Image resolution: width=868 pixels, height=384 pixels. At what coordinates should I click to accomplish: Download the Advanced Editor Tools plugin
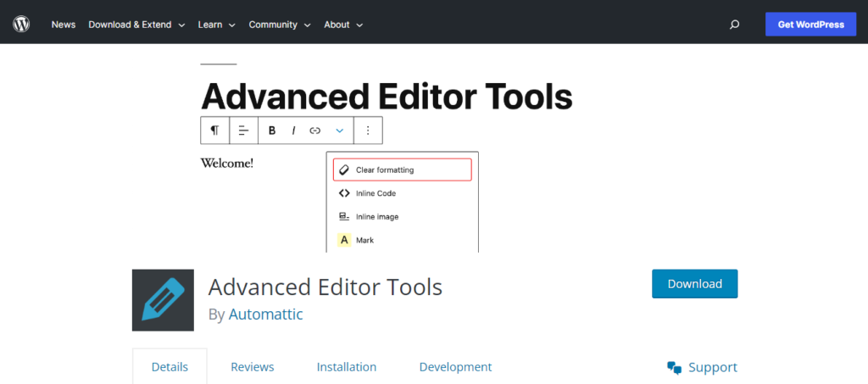(x=695, y=284)
